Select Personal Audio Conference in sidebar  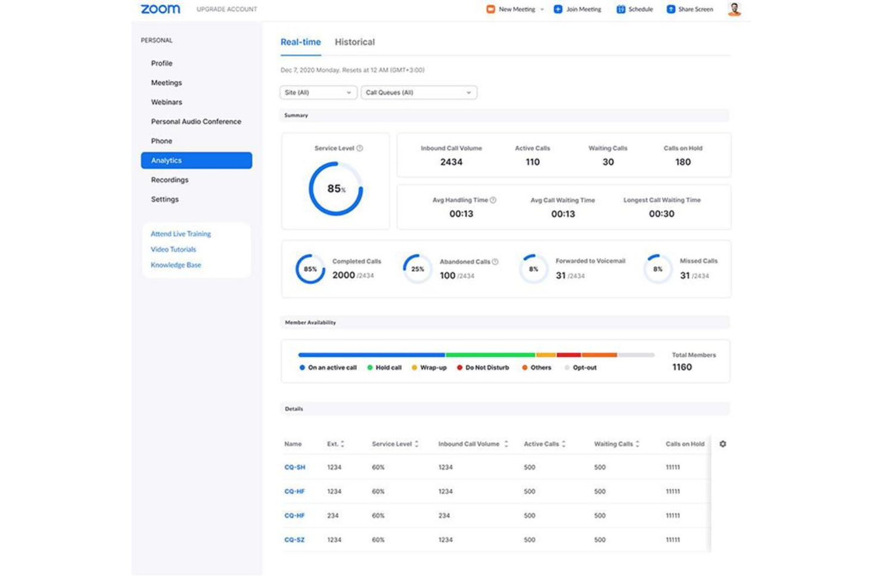point(196,122)
